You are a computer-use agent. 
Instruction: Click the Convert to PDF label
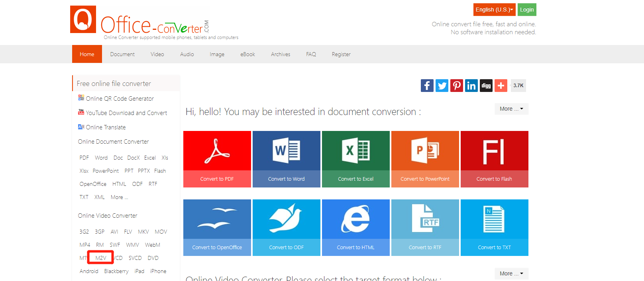point(217,179)
